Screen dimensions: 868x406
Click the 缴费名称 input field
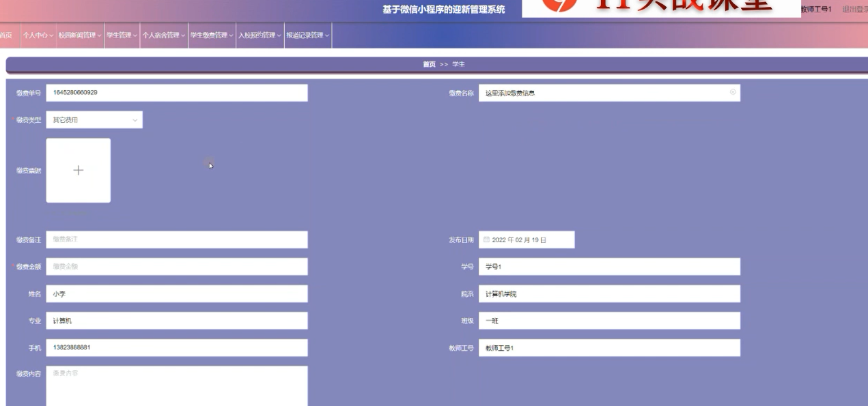609,93
